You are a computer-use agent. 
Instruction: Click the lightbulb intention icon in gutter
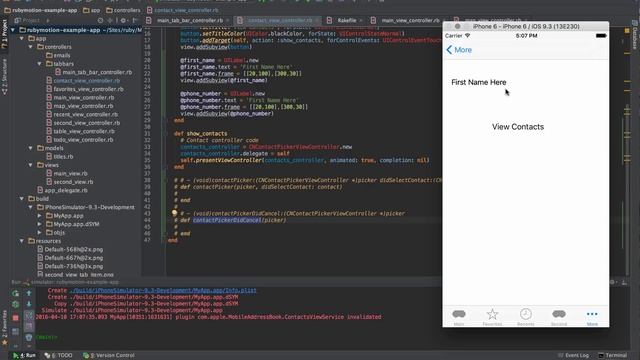(x=174, y=213)
